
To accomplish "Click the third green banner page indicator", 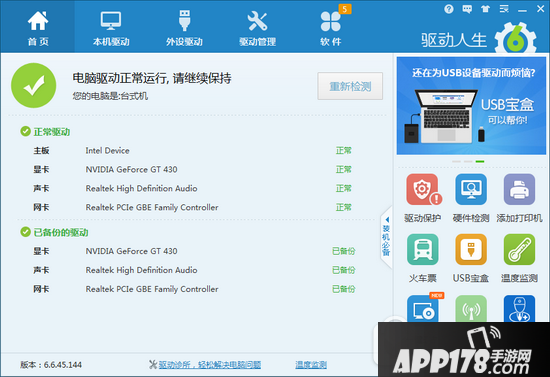I will [x=480, y=161].
